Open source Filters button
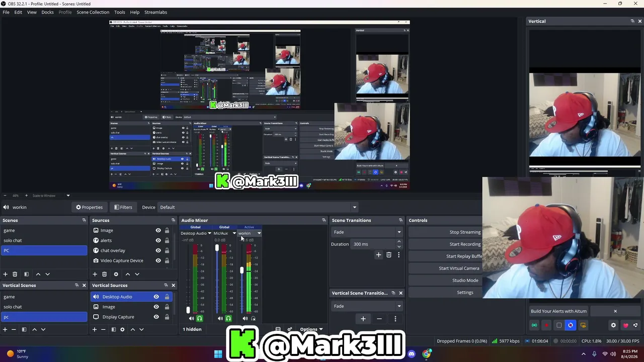644x362 pixels. coord(123,207)
